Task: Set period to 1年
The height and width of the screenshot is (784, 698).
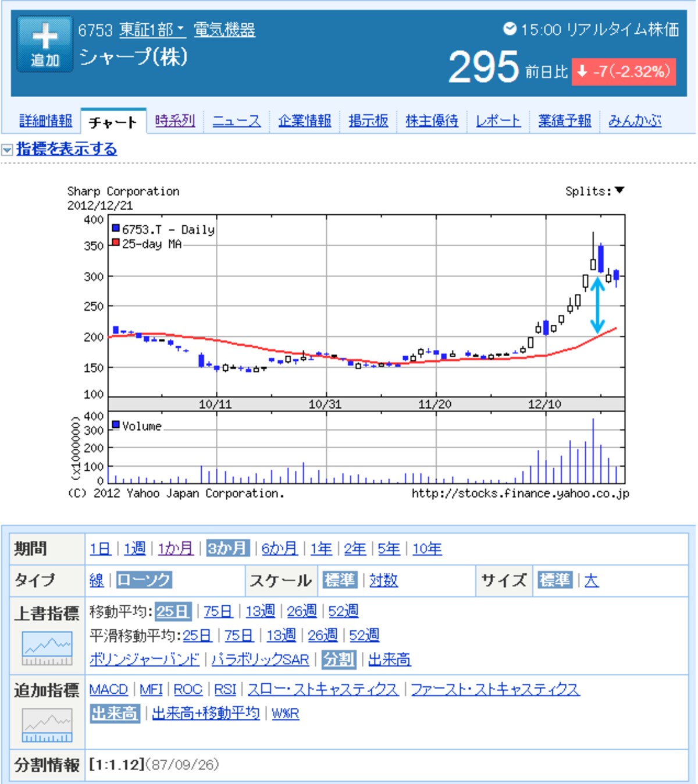Action: (321, 548)
